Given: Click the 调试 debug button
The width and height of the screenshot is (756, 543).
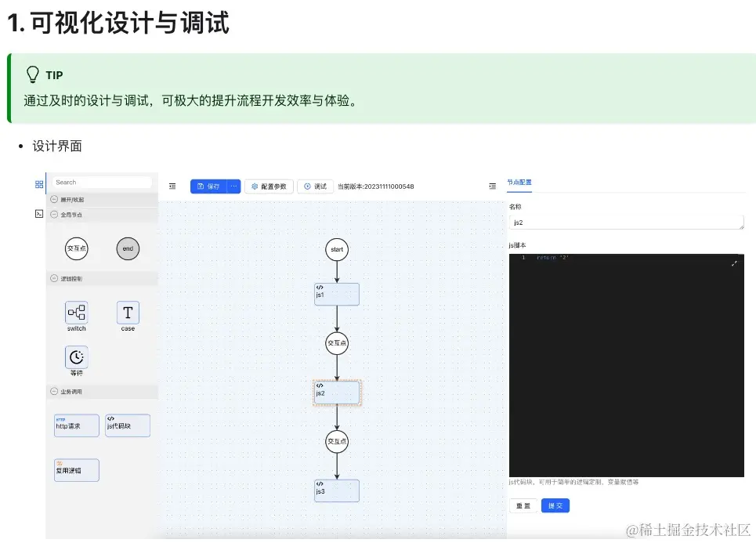Looking at the screenshot, I should click(315, 186).
